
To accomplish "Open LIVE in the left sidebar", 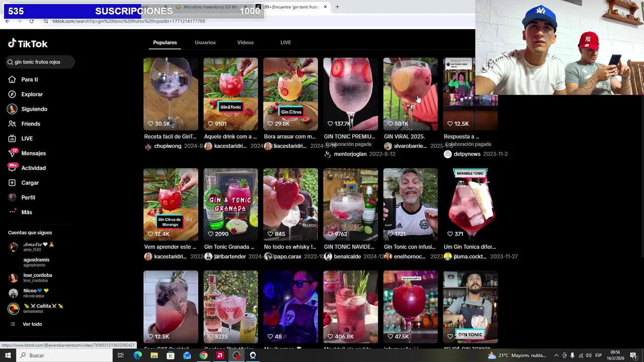I will click(x=27, y=138).
